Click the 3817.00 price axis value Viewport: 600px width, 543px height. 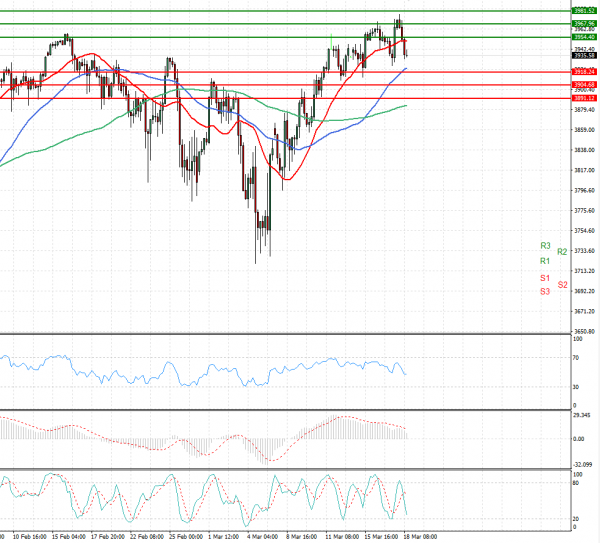pyautogui.click(x=584, y=170)
